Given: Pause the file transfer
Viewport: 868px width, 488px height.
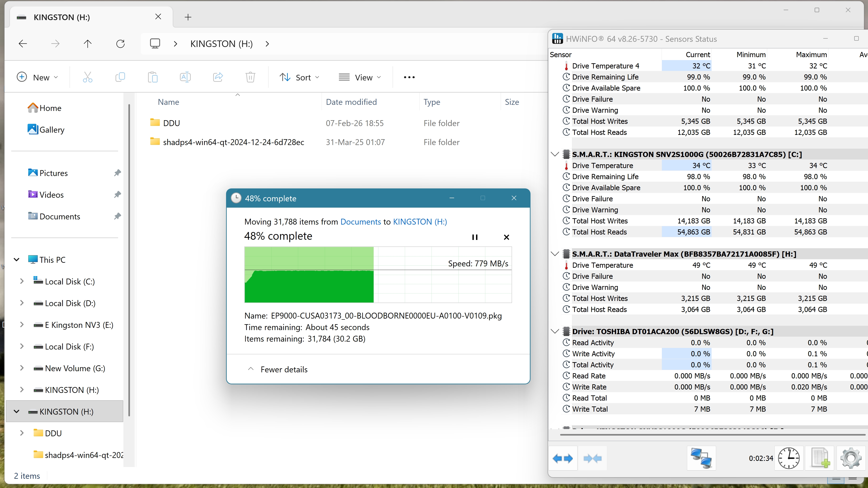Looking at the screenshot, I should pos(475,237).
